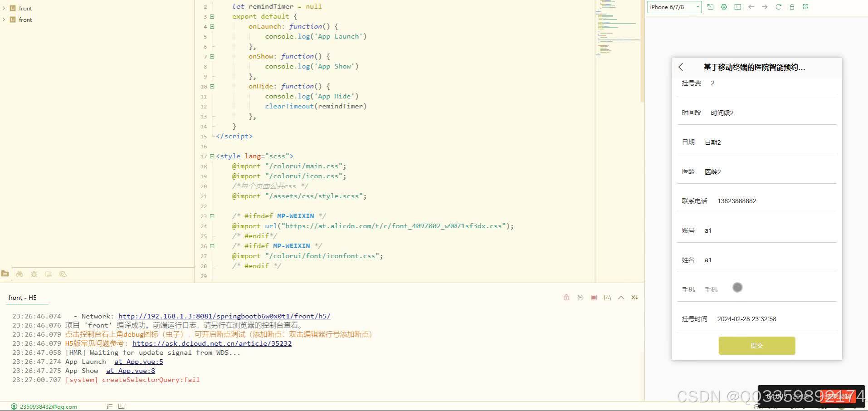This screenshot has width=868, height=411.
Task: Open a new terminal from console toolbar
Action: click(607, 298)
